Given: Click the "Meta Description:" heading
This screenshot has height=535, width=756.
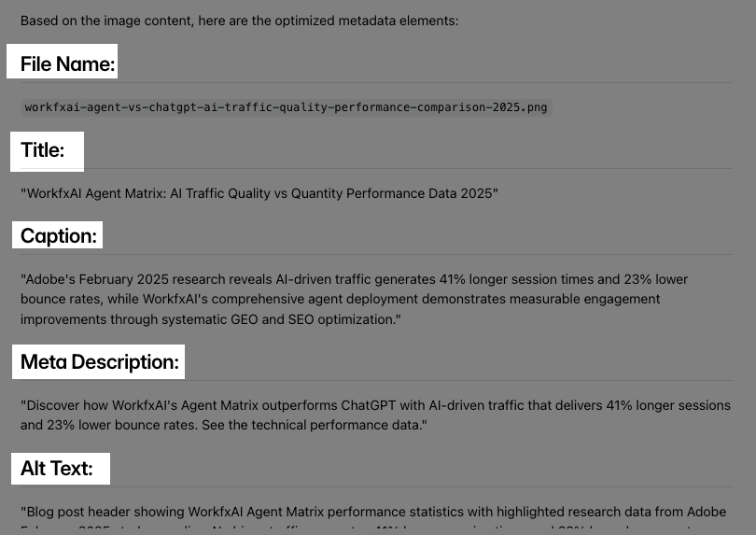Looking at the screenshot, I should coord(99,362).
